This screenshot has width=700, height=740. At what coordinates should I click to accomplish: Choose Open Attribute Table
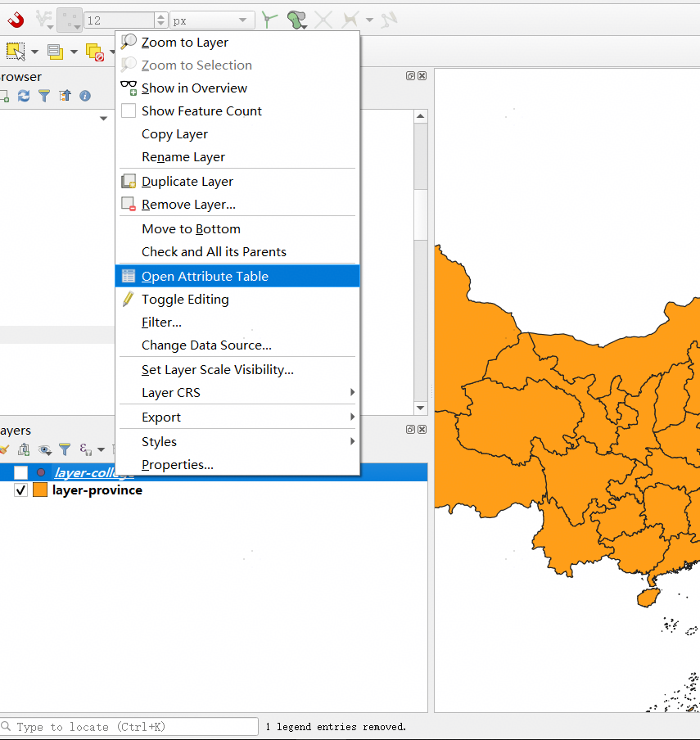205,277
